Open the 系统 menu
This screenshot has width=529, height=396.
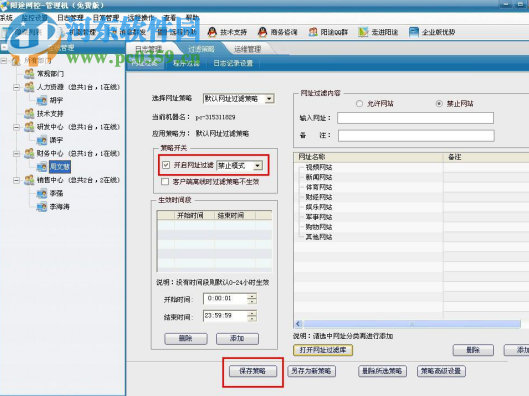6,18
